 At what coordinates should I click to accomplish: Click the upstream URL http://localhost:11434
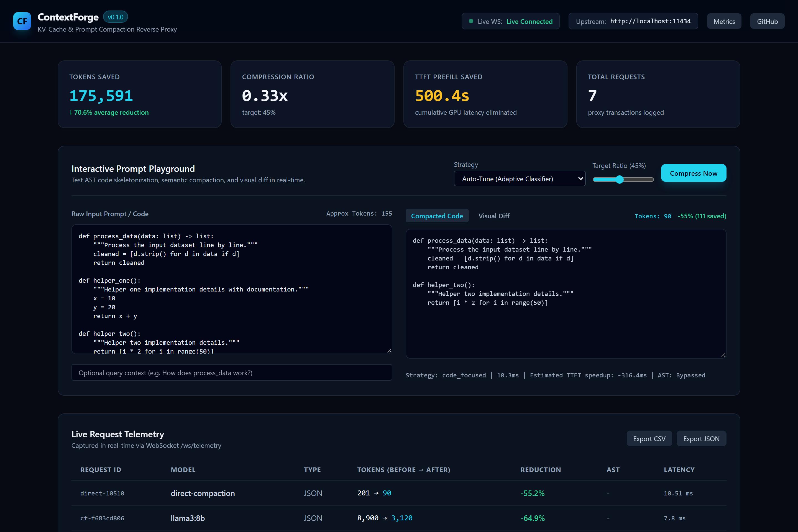coord(650,21)
